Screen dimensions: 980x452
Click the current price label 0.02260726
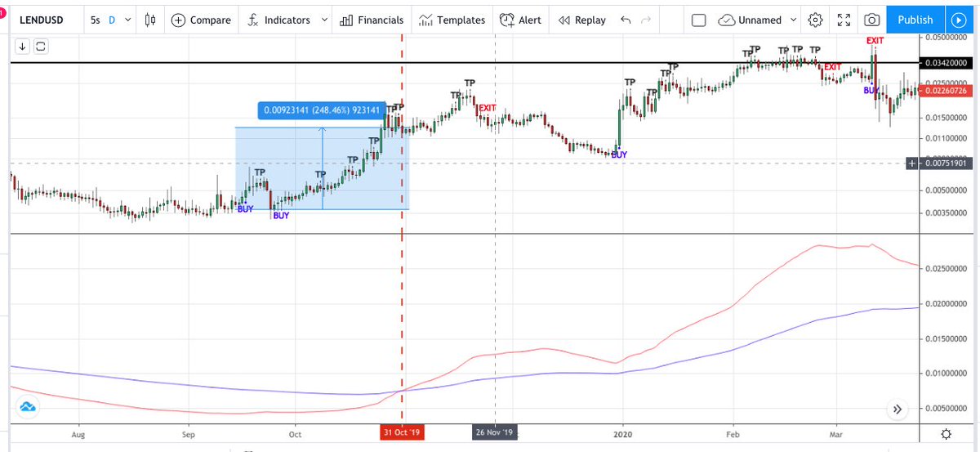click(x=947, y=91)
